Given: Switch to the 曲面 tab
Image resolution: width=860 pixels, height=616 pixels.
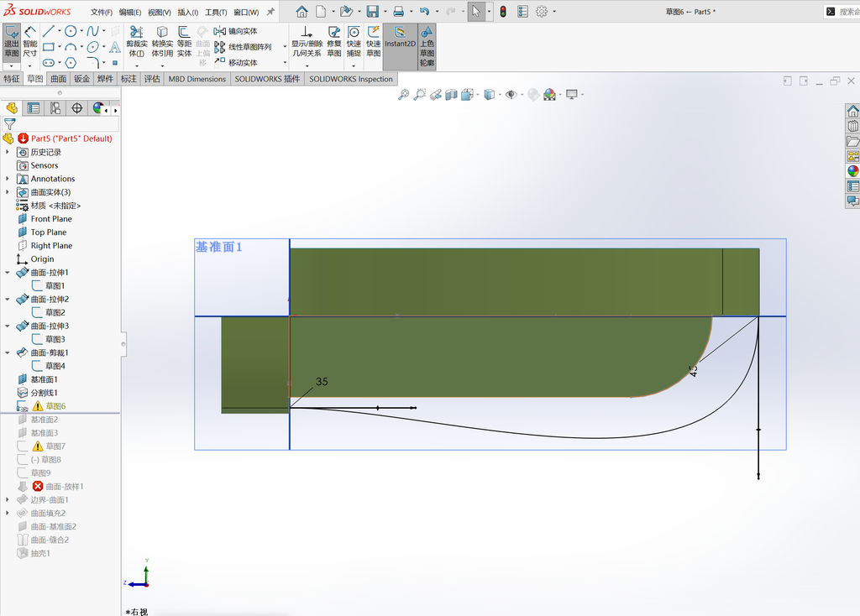Looking at the screenshot, I should click(59, 78).
